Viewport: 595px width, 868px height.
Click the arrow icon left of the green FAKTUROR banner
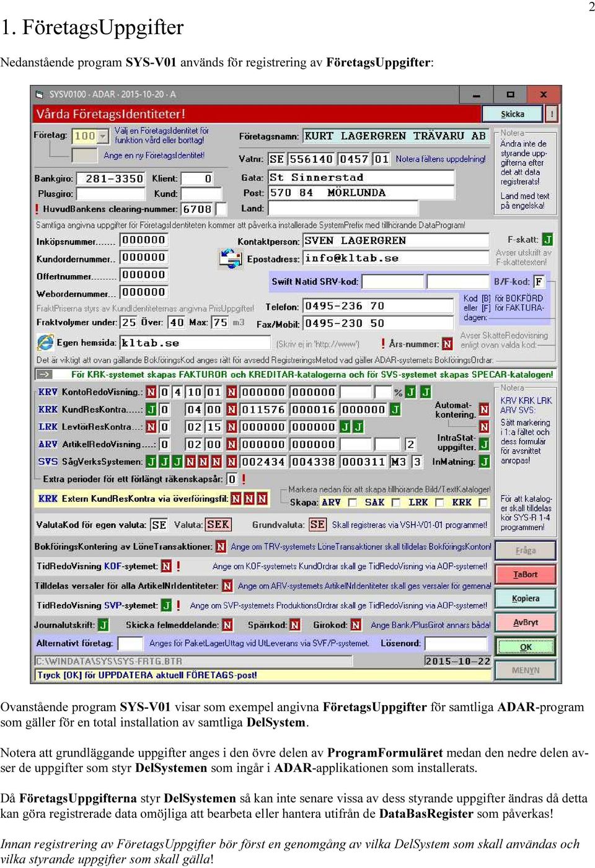(44, 374)
